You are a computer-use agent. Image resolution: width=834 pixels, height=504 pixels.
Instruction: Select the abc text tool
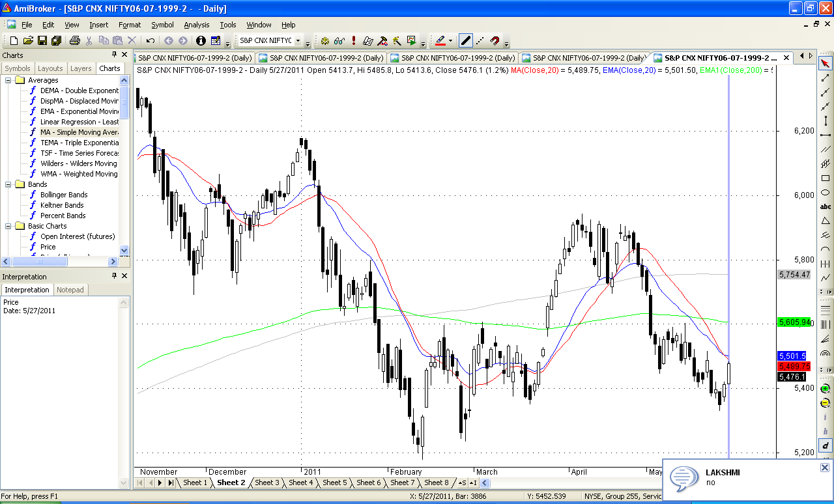pyautogui.click(x=826, y=206)
